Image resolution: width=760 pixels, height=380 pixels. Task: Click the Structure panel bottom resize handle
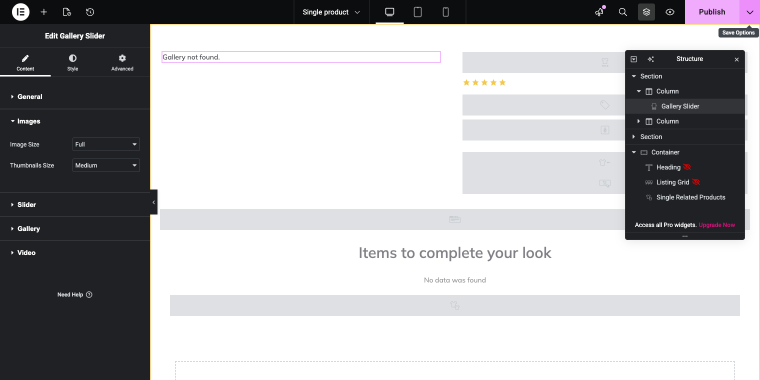click(685, 236)
